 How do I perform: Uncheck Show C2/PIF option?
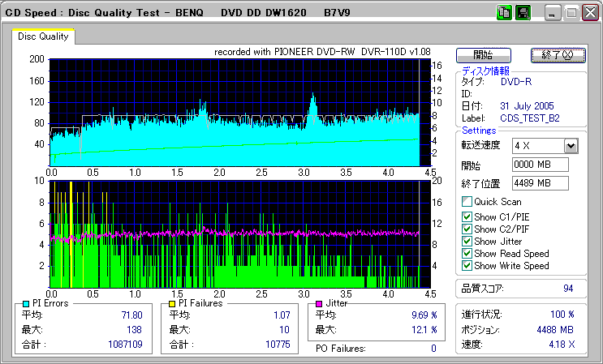pos(467,229)
